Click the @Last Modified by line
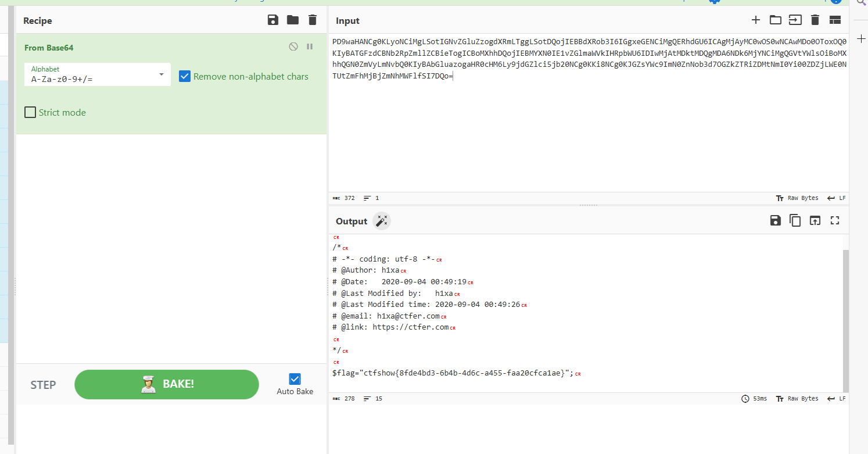The height and width of the screenshot is (454, 868). 393,294
